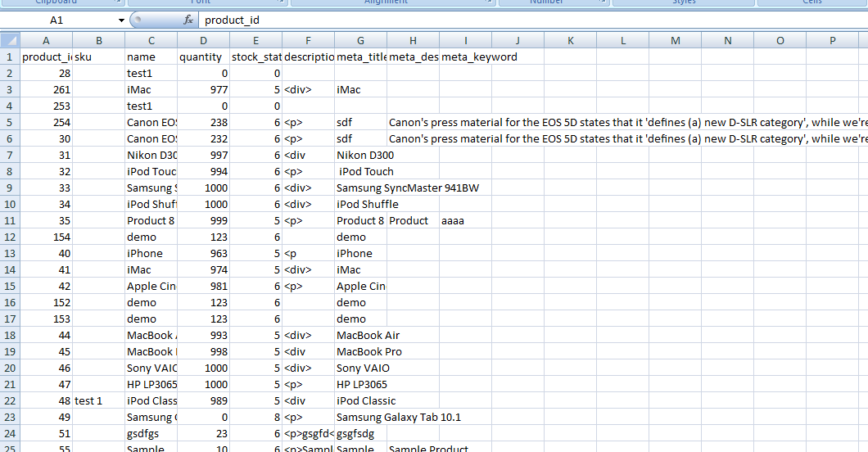Select column O header

click(780, 40)
